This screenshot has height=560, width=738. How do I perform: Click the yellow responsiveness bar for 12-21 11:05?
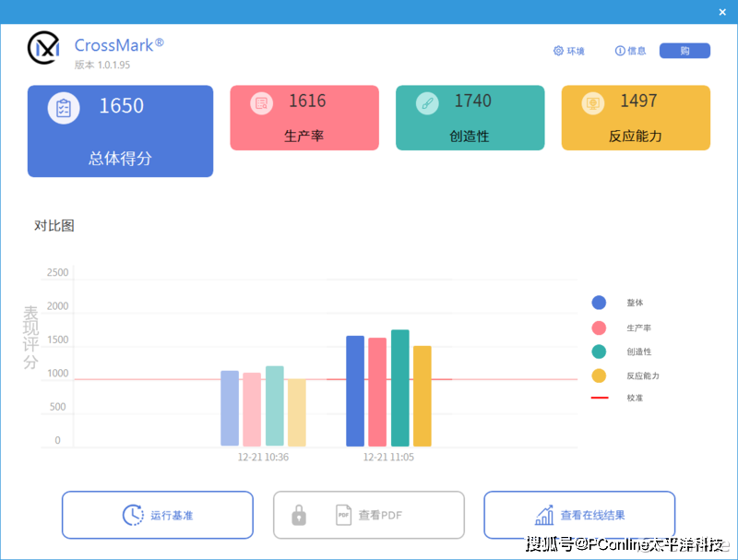pyautogui.click(x=423, y=396)
